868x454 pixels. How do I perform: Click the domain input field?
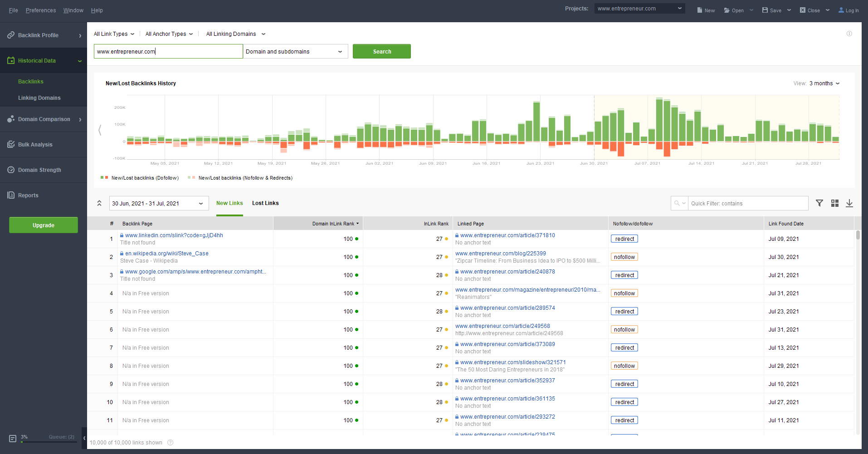click(168, 51)
